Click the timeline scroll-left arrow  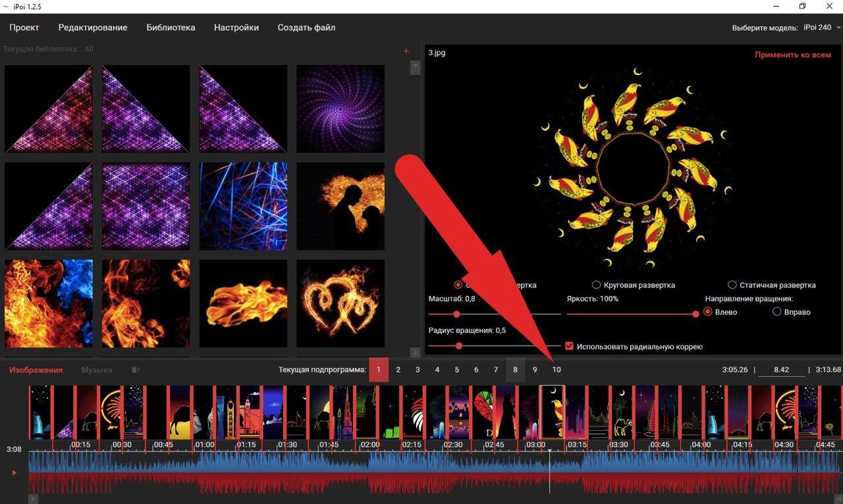point(34,499)
